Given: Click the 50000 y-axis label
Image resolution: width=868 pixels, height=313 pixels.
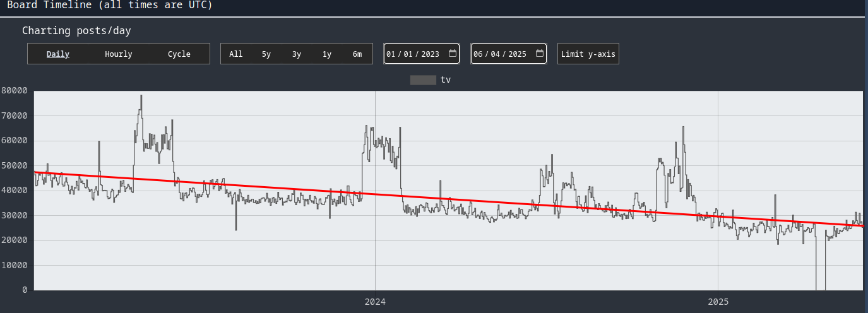Looking at the screenshot, I should tap(14, 165).
